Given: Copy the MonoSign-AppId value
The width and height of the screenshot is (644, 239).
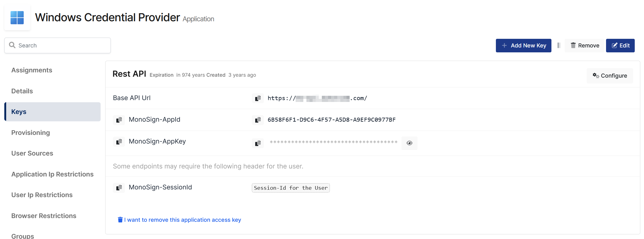Looking at the screenshot, I should [258, 120].
